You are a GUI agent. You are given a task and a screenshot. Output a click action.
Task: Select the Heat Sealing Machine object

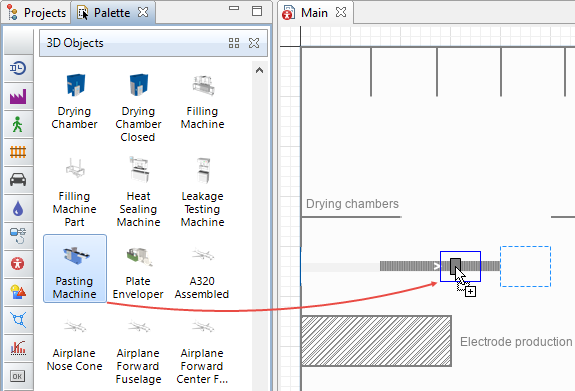click(x=138, y=192)
